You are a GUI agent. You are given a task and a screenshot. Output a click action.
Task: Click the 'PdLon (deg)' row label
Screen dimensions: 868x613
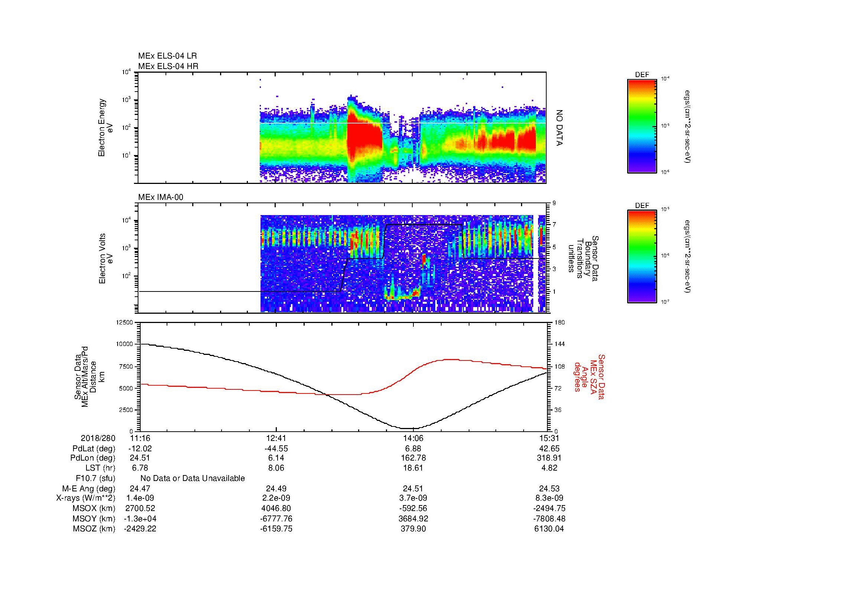93,458
